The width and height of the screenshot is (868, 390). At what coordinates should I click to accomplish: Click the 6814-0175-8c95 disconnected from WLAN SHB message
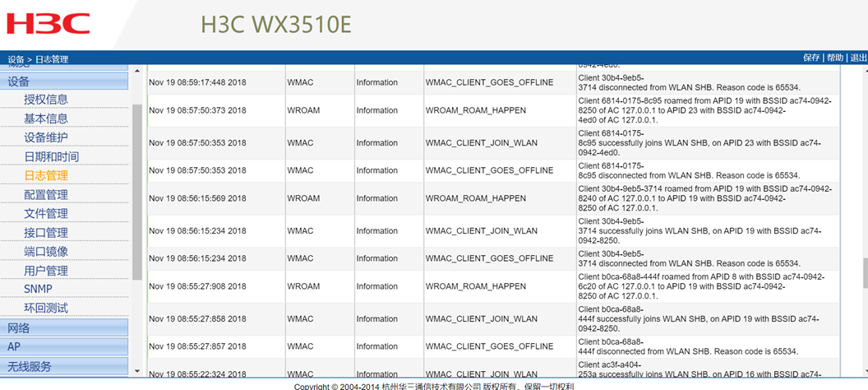point(689,170)
